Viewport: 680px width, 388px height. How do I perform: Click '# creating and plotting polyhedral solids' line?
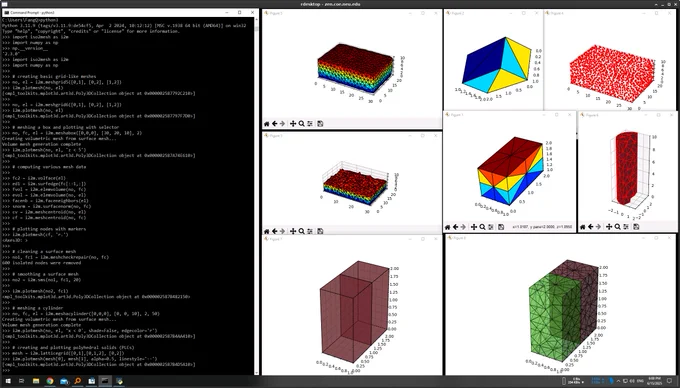pos(73,347)
